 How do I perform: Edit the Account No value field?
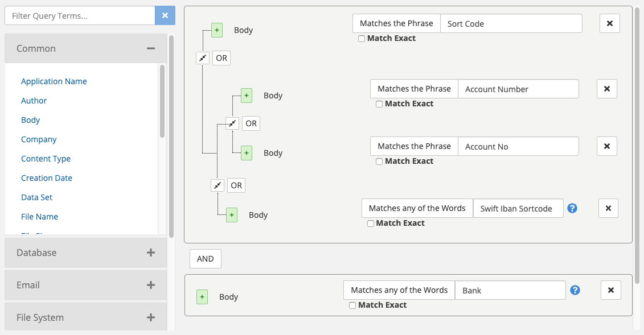tap(518, 146)
